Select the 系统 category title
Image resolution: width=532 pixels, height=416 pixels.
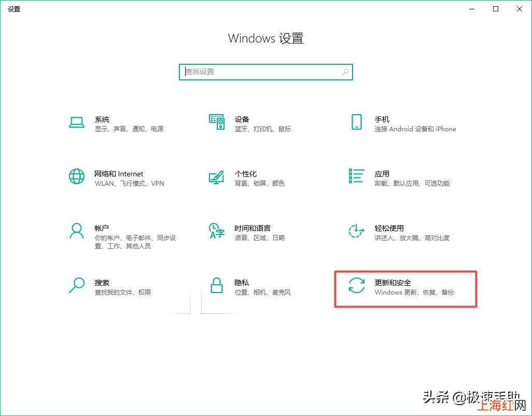click(102, 119)
